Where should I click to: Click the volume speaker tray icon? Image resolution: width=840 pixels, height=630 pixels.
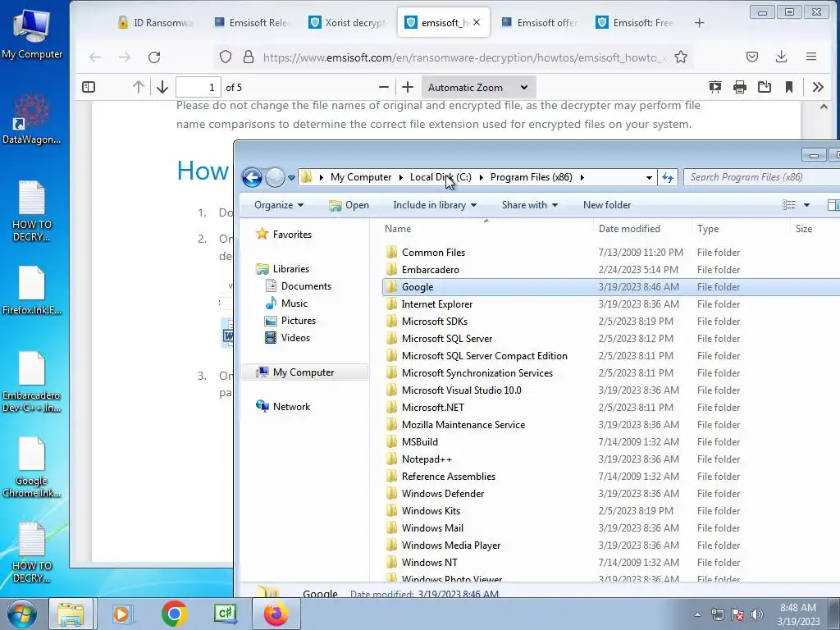(x=756, y=614)
